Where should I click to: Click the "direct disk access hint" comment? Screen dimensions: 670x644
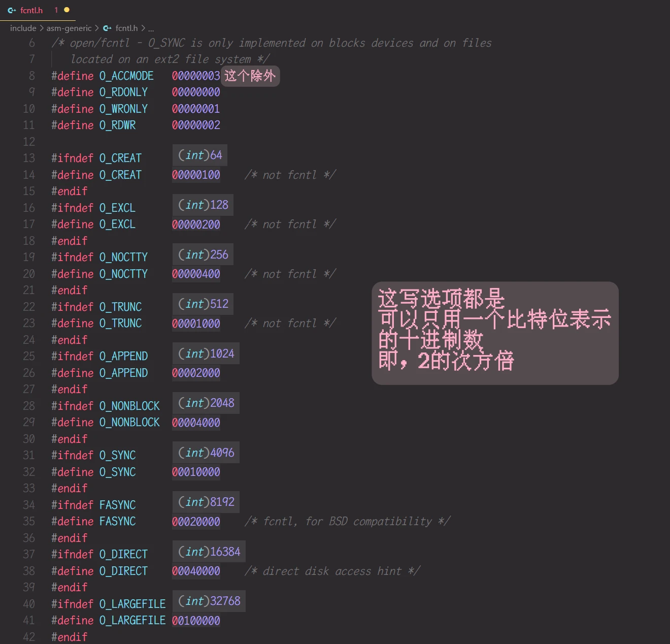point(332,571)
